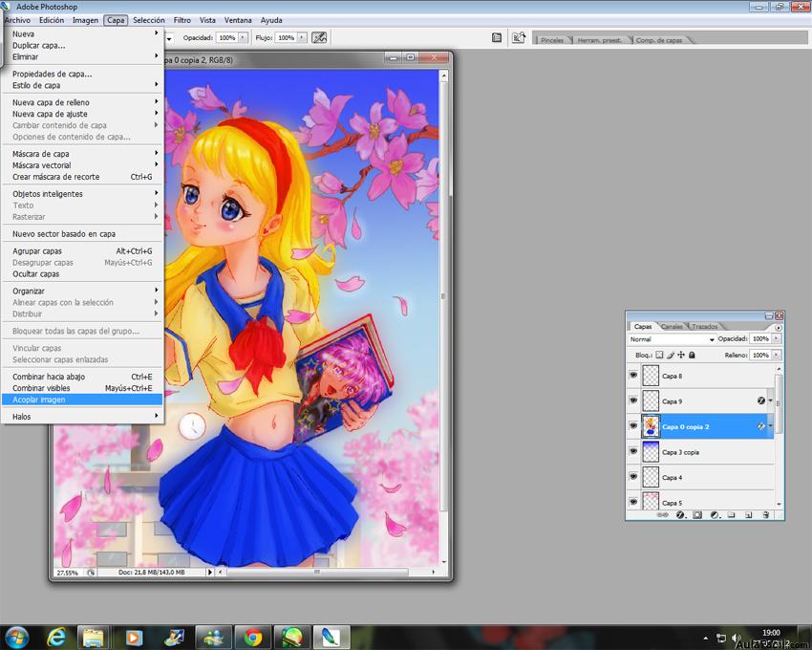812x650 pixels.
Task: Open Layers panel options menu arrow
Action: 778,328
